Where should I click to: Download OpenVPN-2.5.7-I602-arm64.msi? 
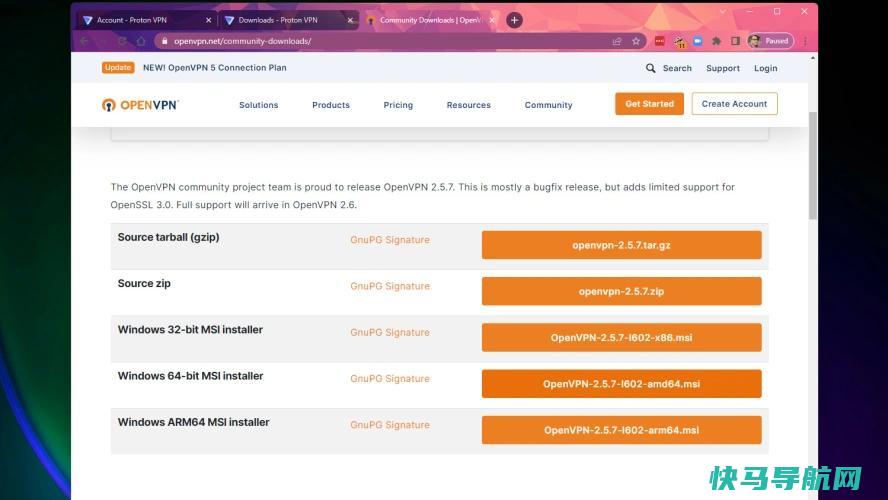pos(621,430)
